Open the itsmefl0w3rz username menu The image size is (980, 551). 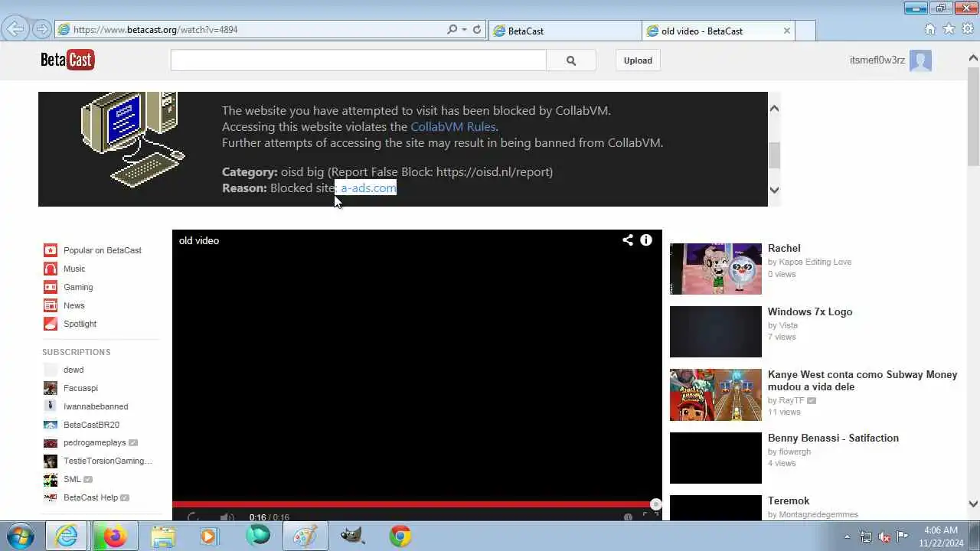click(877, 60)
